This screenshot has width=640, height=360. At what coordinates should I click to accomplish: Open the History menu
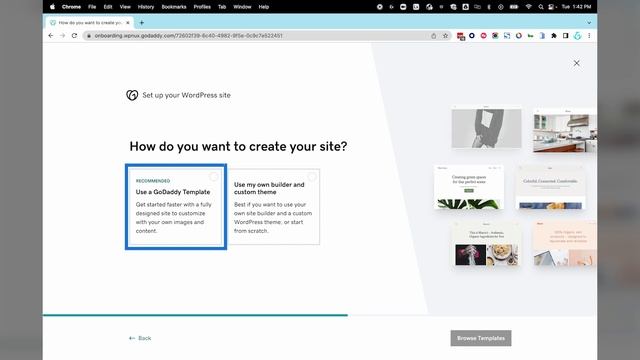coord(146,7)
